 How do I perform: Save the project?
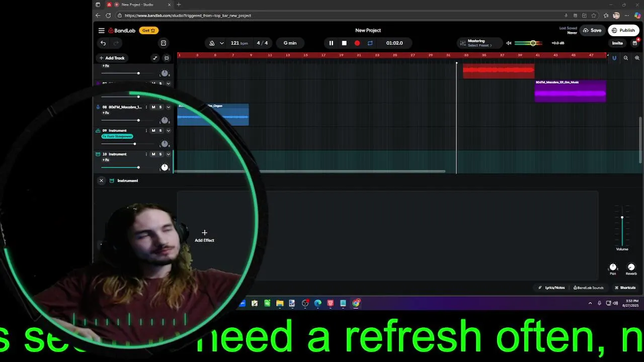pyautogui.click(x=592, y=31)
